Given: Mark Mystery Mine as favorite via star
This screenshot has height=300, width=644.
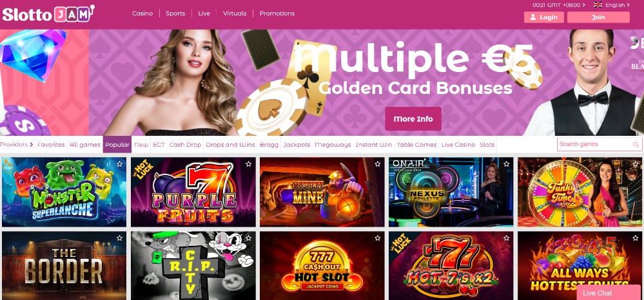Looking at the screenshot, I should (378, 164).
